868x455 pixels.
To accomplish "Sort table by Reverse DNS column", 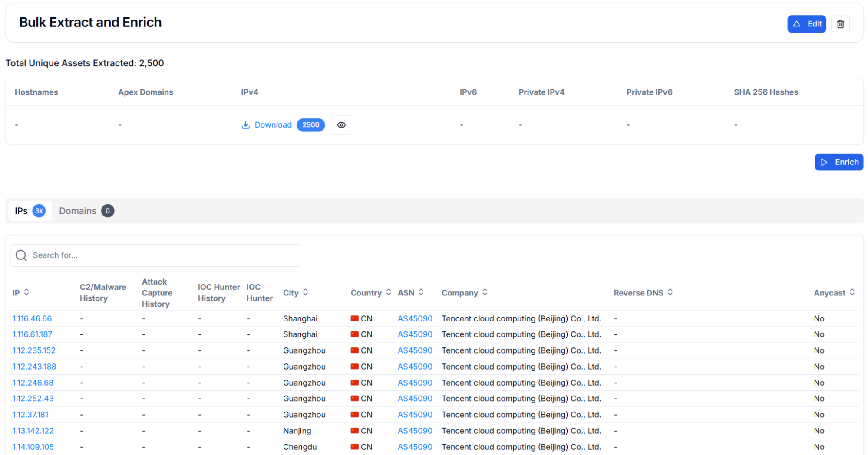I will point(670,292).
